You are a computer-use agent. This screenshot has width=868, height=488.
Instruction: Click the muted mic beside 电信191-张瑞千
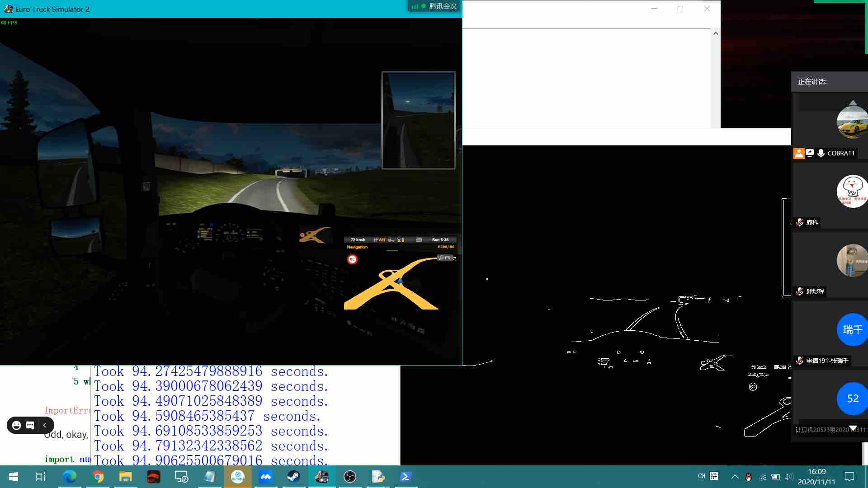[x=800, y=361]
